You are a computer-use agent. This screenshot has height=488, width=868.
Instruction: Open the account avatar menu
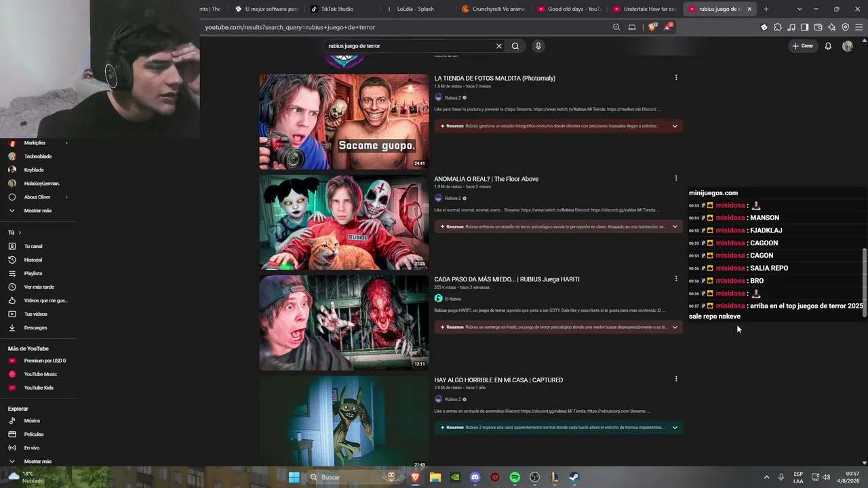(x=848, y=46)
